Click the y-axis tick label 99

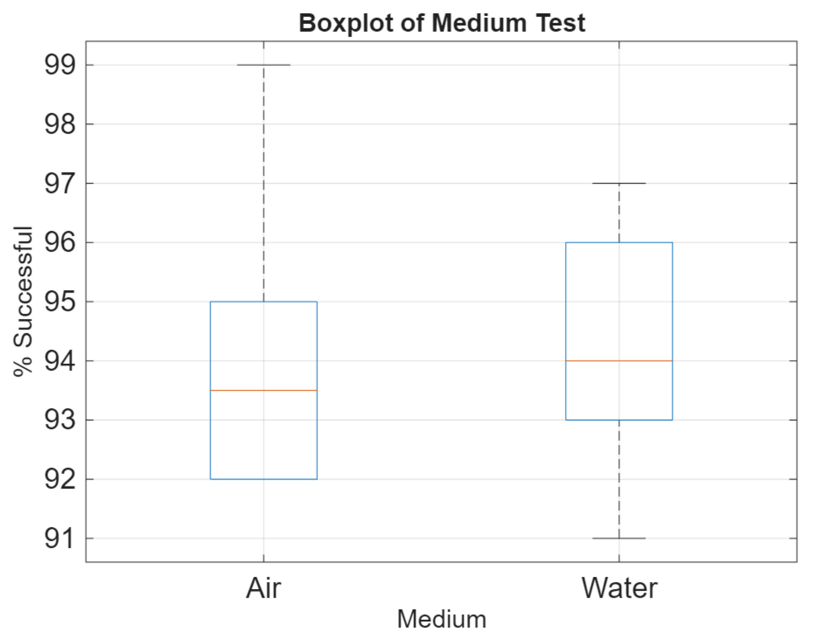(x=60, y=65)
